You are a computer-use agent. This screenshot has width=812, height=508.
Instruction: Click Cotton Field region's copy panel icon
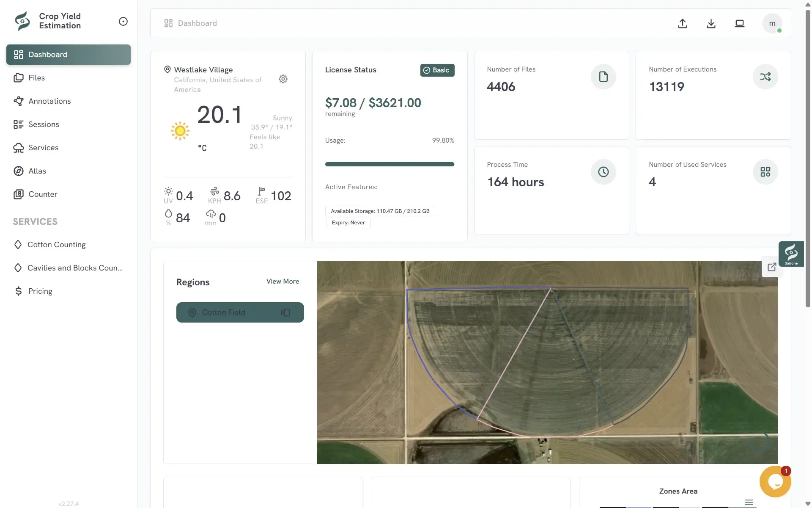tap(285, 312)
